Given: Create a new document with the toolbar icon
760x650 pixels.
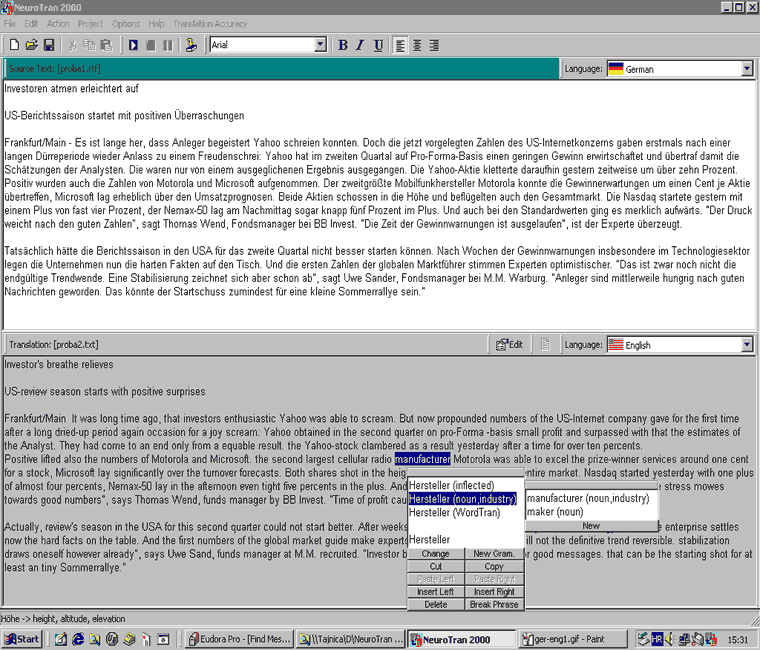Looking at the screenshot, I should coord(15,45).
